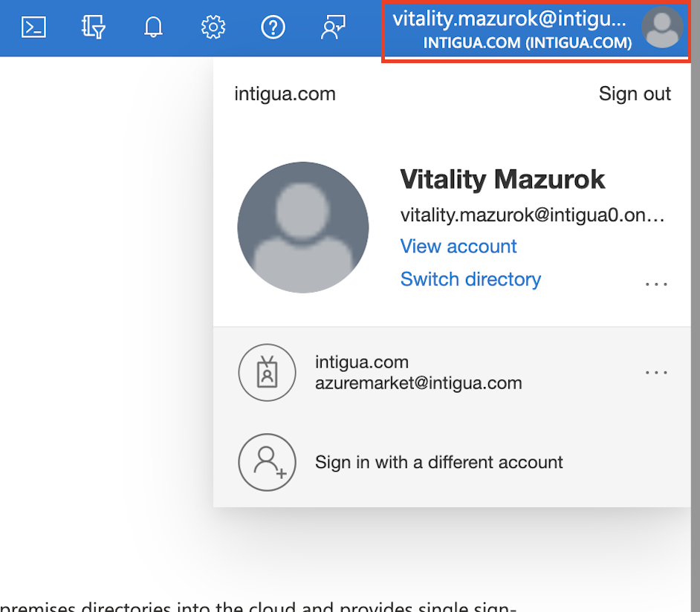Click the badge icon beside azuremarket@intigua.com
This screenshot has height=612, width=700.
click(267, 373)
